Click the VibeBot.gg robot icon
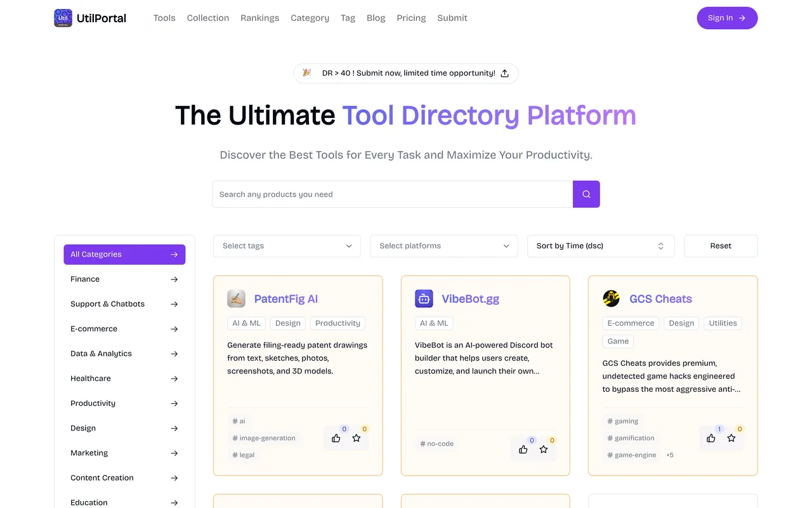The width and height of the screenshot is (812, 508). coord(424,298)
